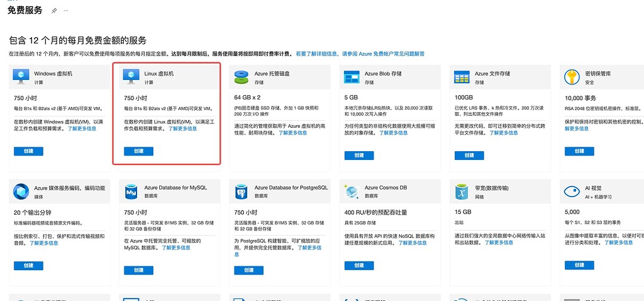Open 了解更多信息 in Windows 虚拟机 card
The height and width of the screenshot is (301, 644).
point(82,128)
